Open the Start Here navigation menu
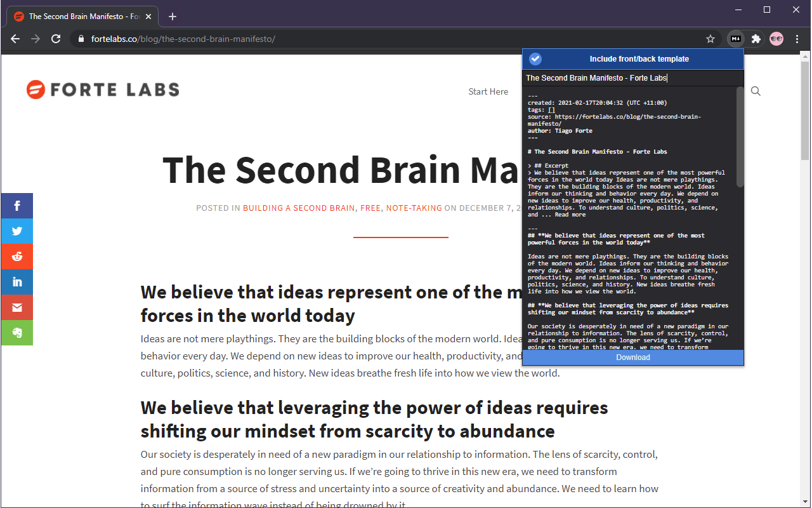812x508 pixels. point(488,91)
